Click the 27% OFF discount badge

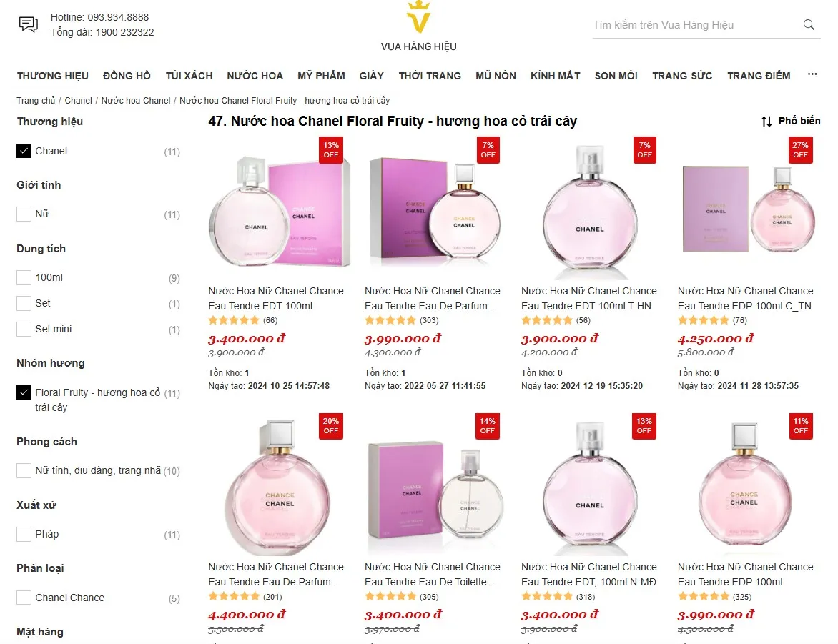(x=800, y=149)
